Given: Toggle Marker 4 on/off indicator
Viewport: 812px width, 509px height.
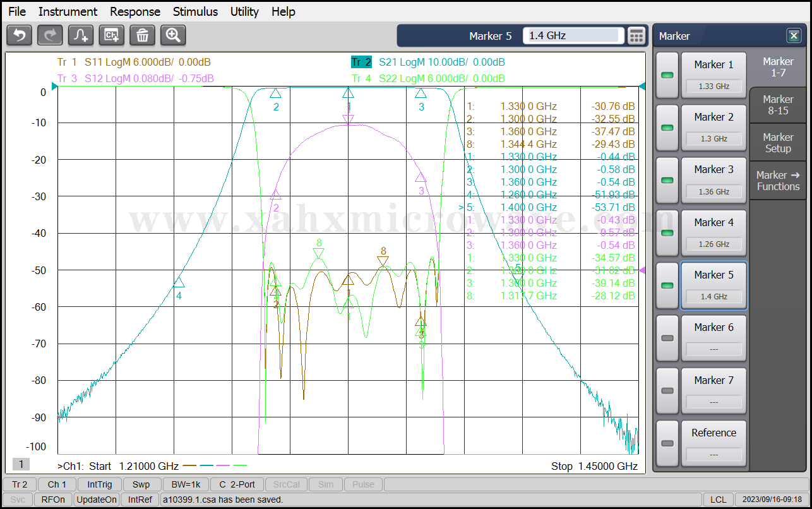Looking at the screenshot, I should point(667,233).
